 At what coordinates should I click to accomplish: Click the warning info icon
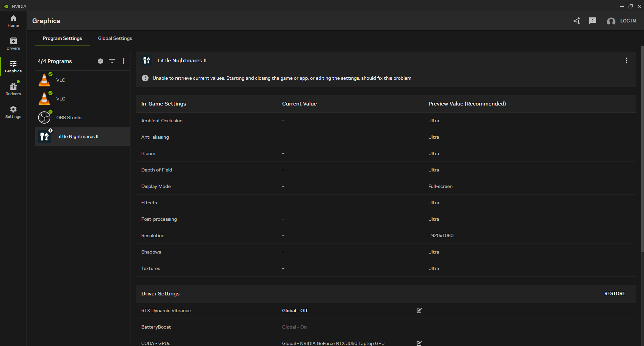(145, 78)
